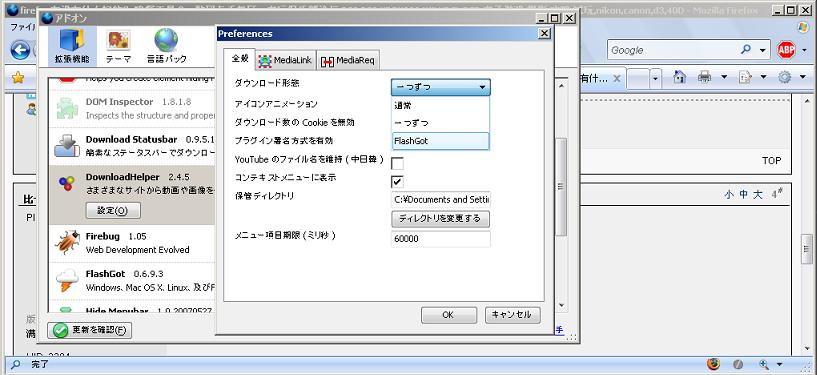Click add-on list scroll down arrow
This screenshot has height=375, width=817.
click(561, 305)
